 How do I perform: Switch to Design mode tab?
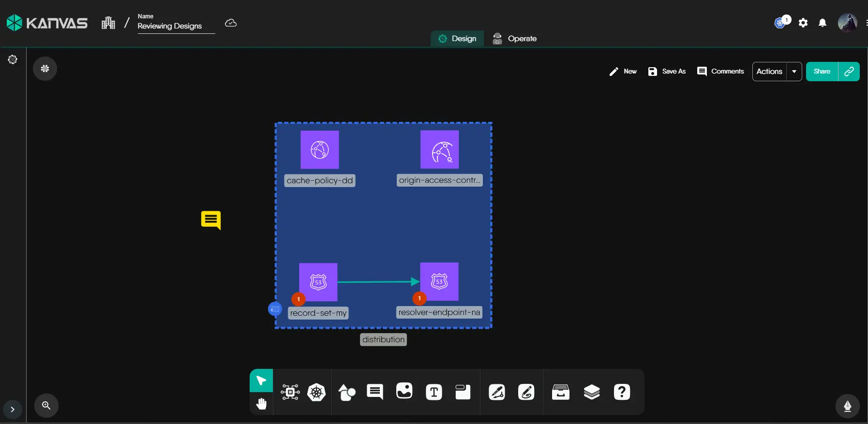tap(457, 39)
